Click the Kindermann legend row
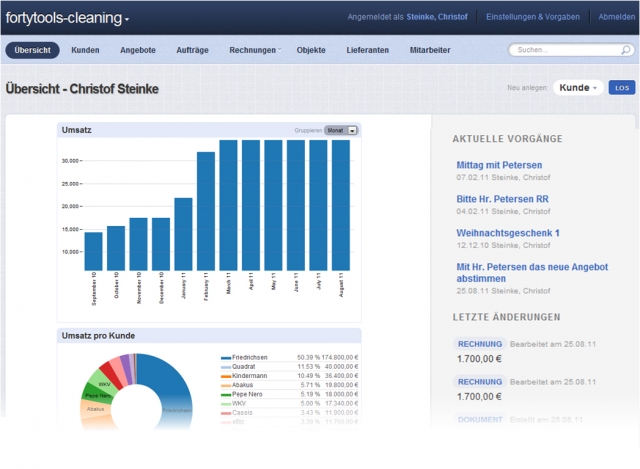Image resolution: width=640 pixels, height=469 pixels. 289,376
